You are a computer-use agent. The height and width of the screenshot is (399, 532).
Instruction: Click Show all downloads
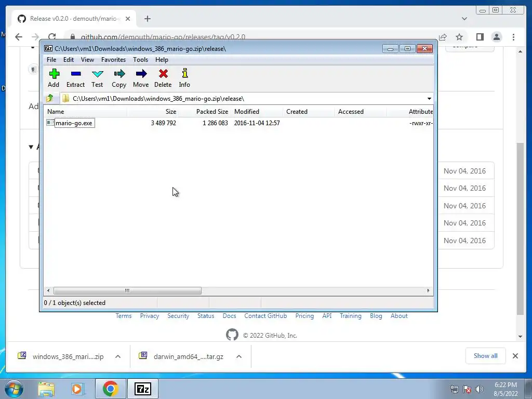(x=486, y=356)
